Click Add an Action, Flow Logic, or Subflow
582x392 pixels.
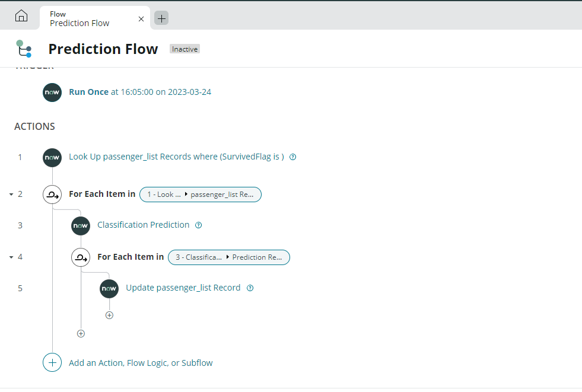tap(141, 363)
